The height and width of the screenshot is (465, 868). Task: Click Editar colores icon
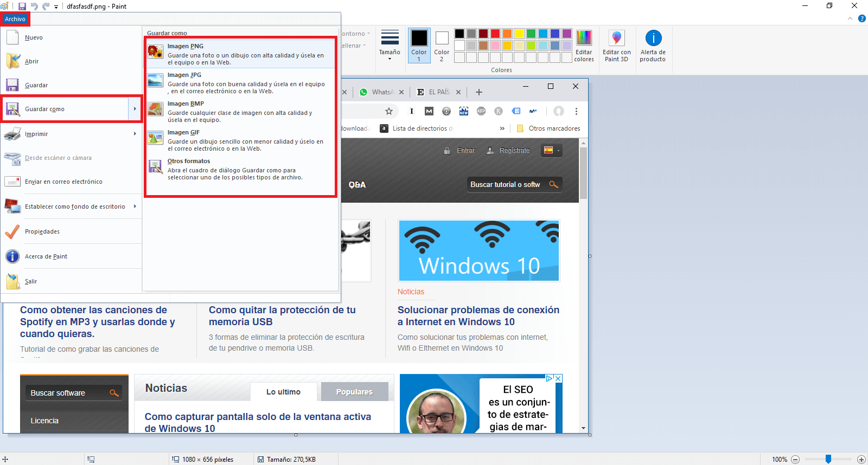(584, 46)
